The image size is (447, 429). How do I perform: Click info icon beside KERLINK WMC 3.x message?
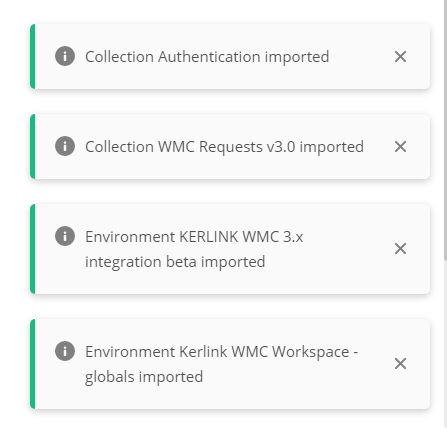pos(65,236)
